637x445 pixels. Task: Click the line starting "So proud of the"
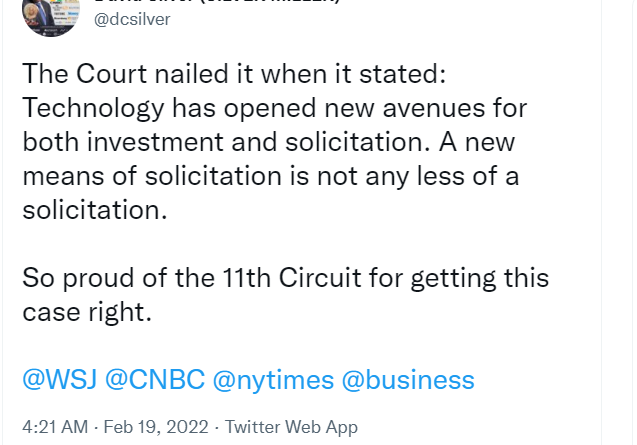pos(285,277)
